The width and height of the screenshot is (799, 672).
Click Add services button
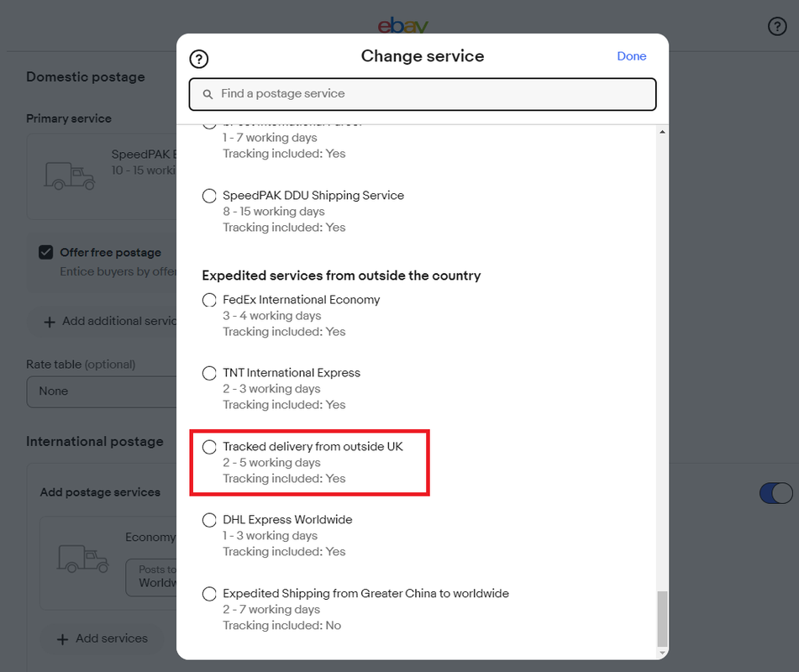[x=102, y=638]
